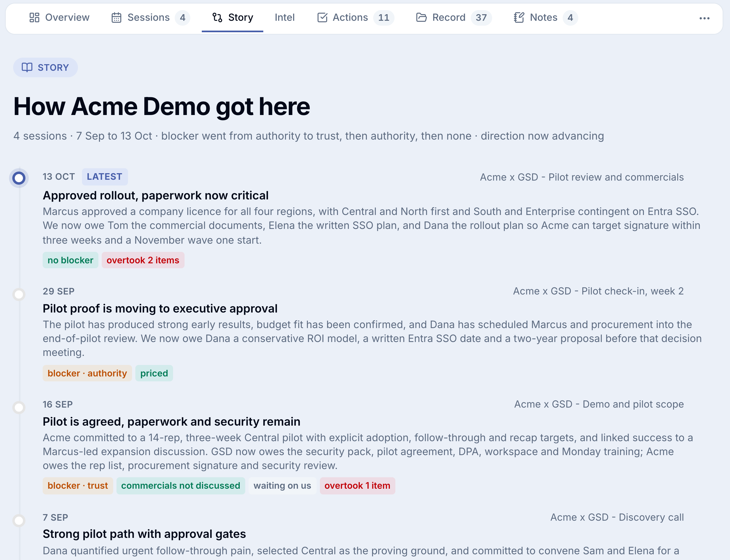Open session 'Pilot check-in, week 2'
The width and height of the screenshot is (730, 560).
598,291
